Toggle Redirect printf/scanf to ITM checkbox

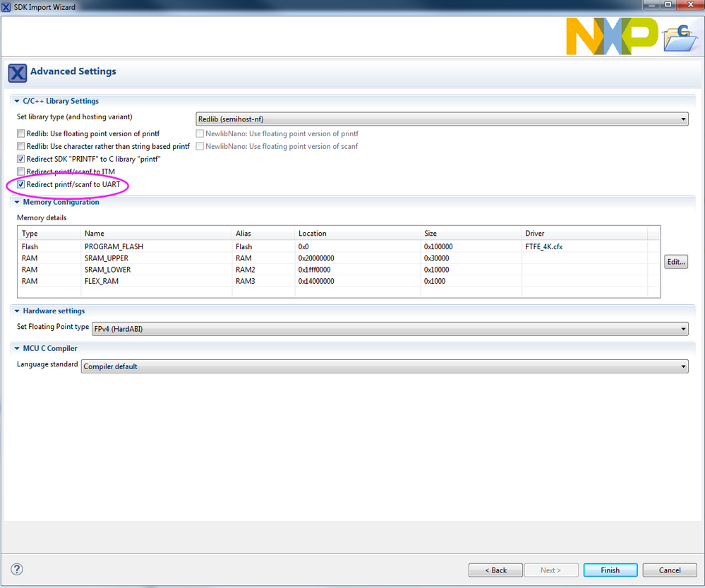(x=20, y=172)
